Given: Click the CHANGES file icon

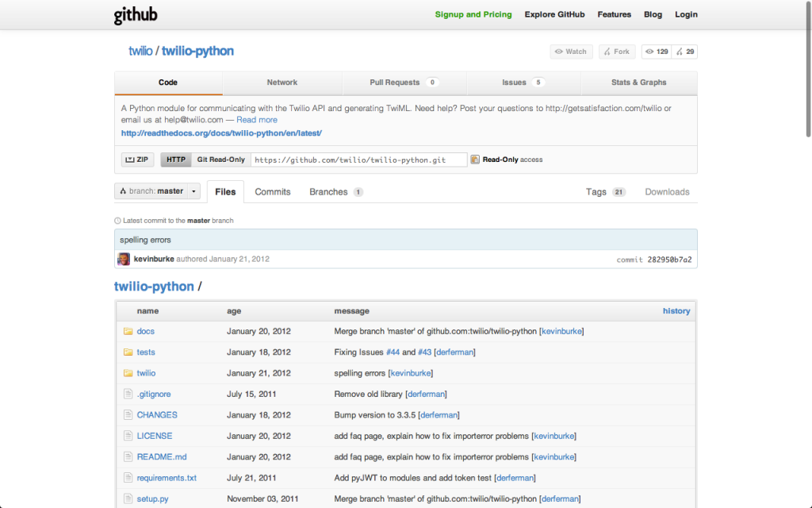Looking at the screenshot, I should (128, 414).
